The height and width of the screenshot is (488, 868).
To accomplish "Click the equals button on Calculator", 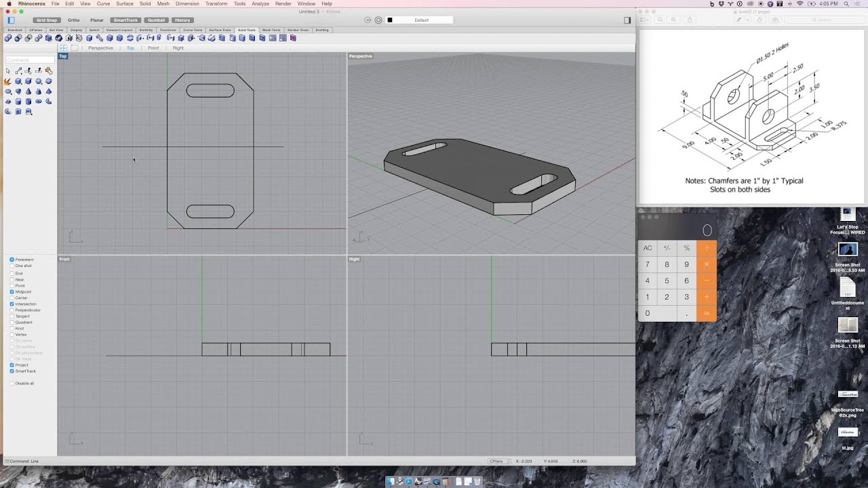I will coord(707,313).
